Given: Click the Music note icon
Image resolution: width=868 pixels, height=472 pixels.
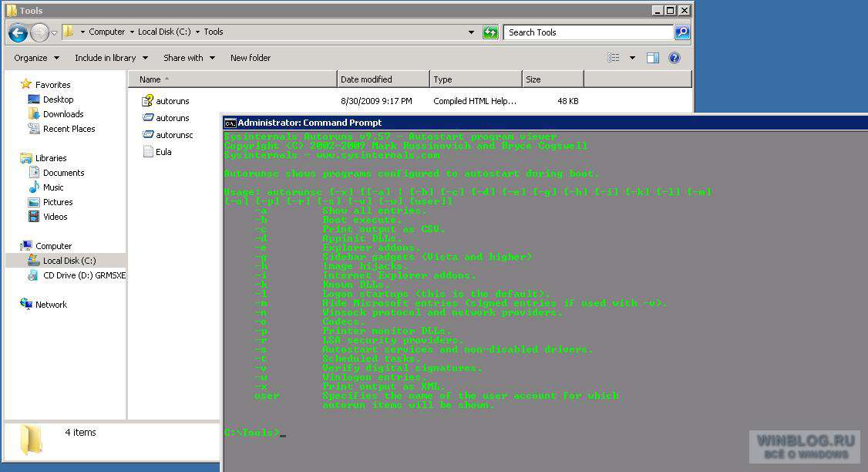Looking at the screenshot, I should pyautogui.click(x=34, y=187).
